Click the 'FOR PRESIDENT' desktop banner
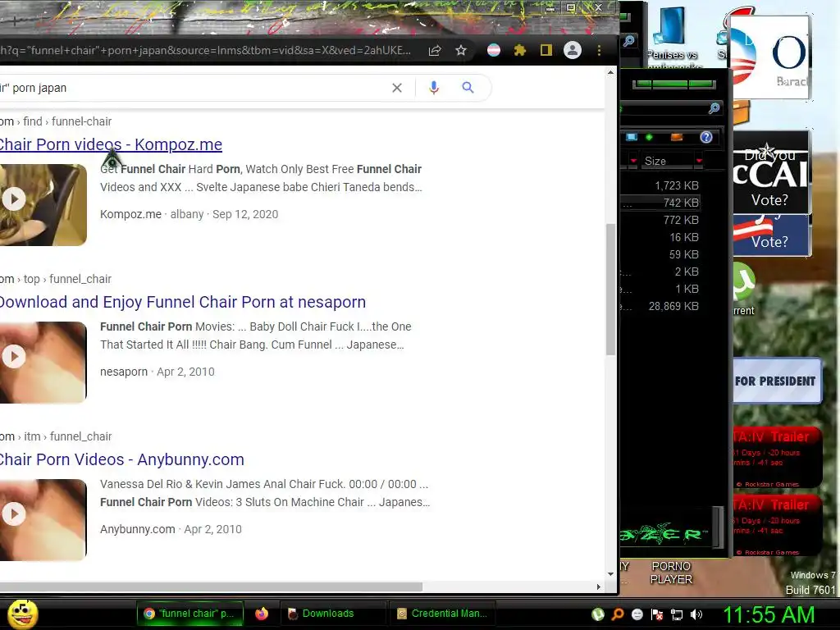The width and height of the screenshot is (840, 630). (776, 381)
